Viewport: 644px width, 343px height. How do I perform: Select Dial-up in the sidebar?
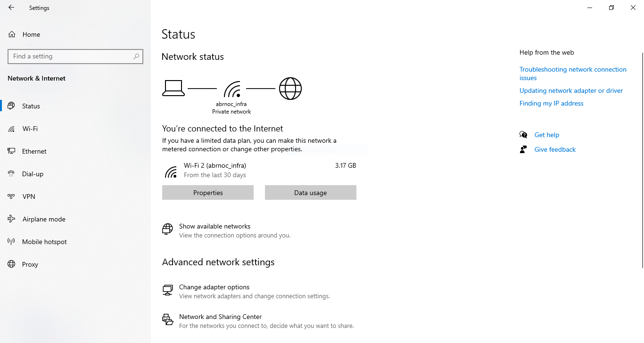click(75, 174)
